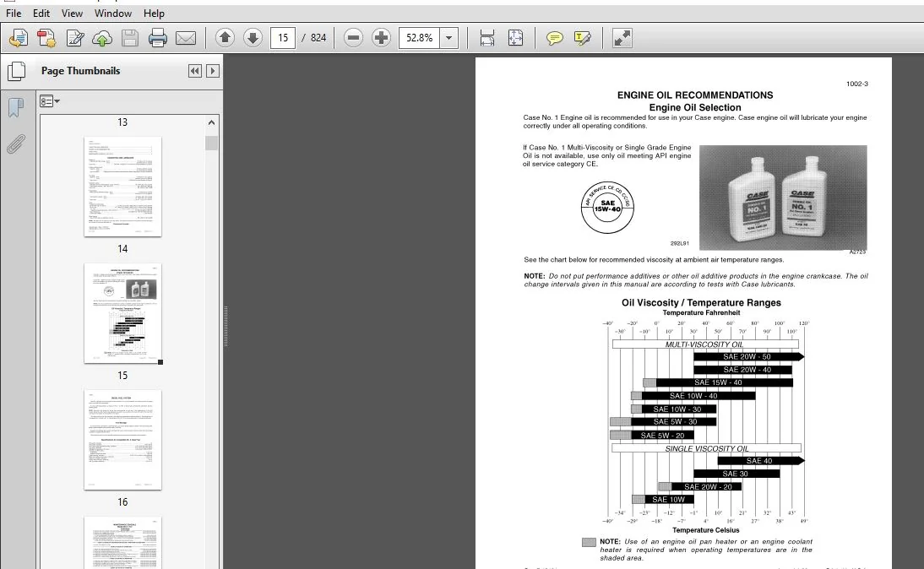Click the Save floppy disk icon

click(x=129, y=38)
